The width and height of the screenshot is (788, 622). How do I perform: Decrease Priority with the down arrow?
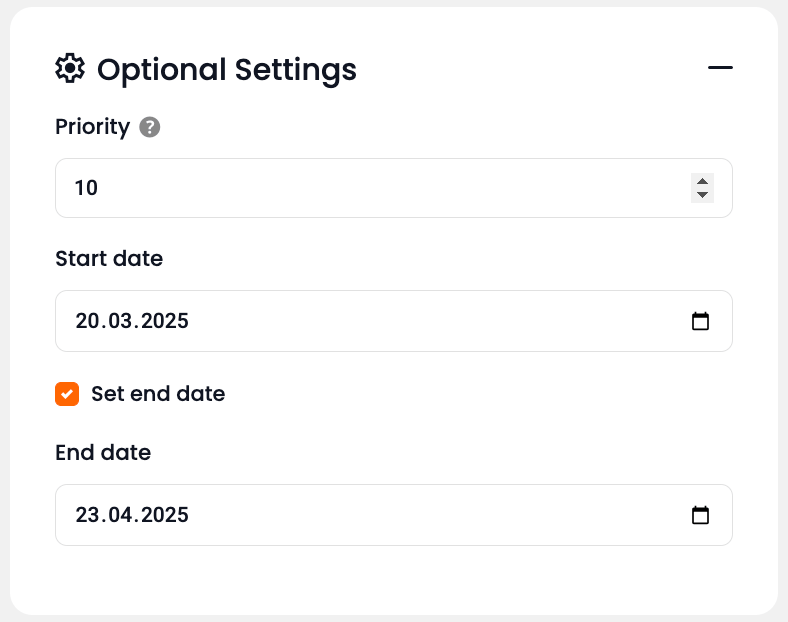click(703, 195)
